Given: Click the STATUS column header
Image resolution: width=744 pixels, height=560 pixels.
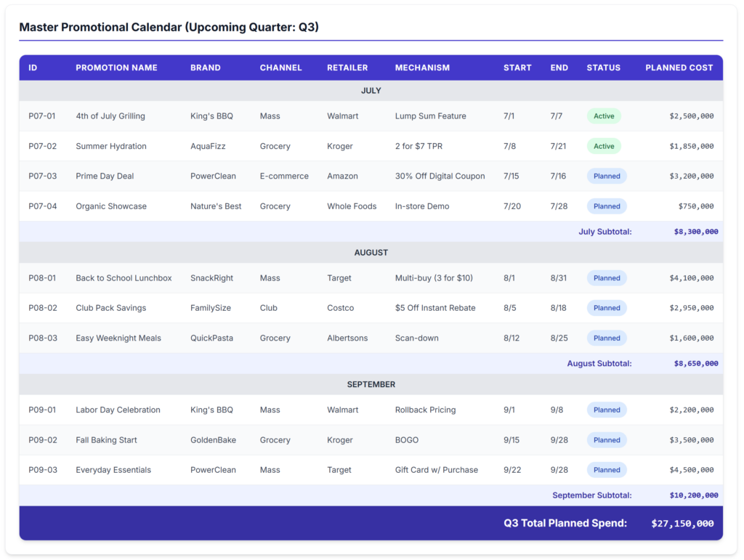Looking at the screenshot, I should click(x=604, y=68).
